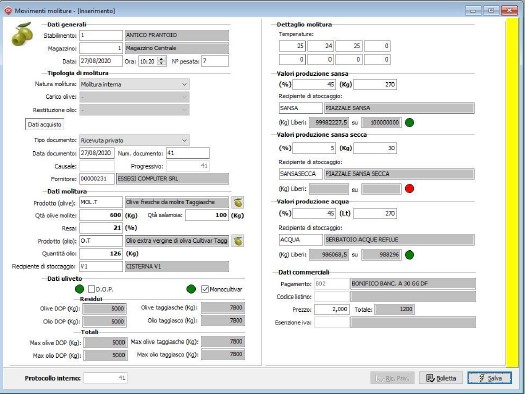Click the Recipiente di stoccaggio V1 field
The image size is (525, 394).
pyautogui.click(x=101, y=266)
